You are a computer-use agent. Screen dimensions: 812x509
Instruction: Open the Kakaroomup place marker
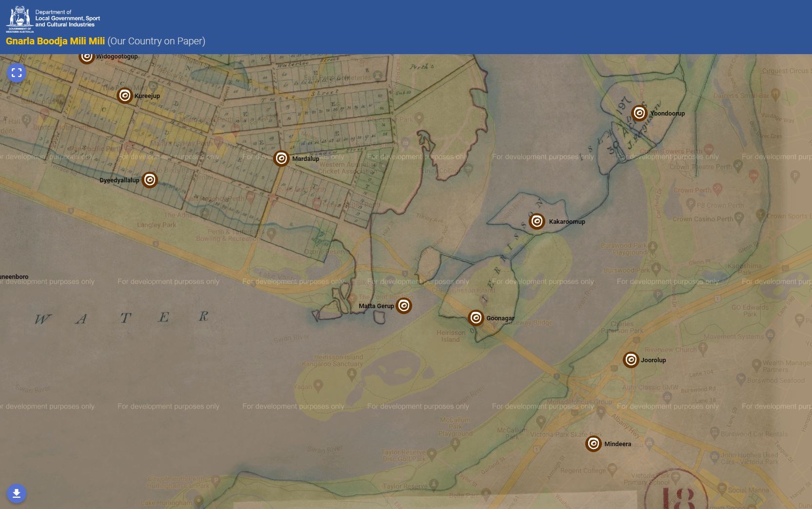click(x=537, y=221)
